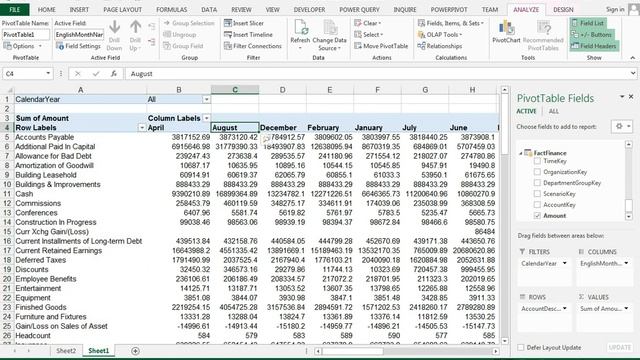The image size is (640, 360).
Task: Open the PivotChart tool
Action: [x=506, y=31]
